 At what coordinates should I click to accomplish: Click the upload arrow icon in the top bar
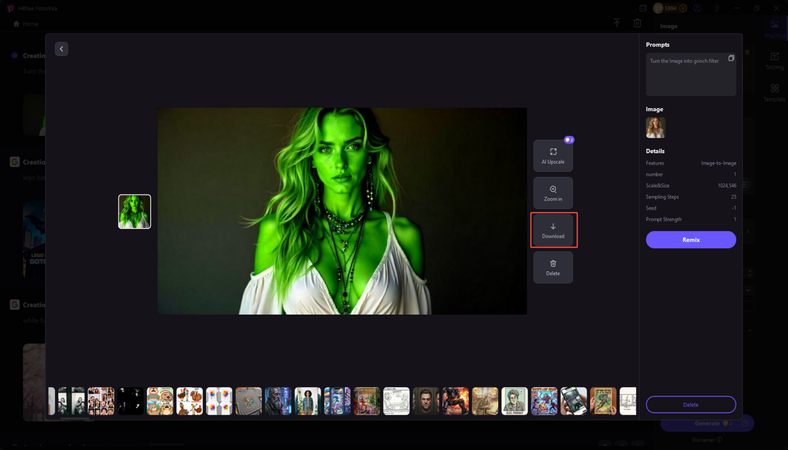click(617, 23)
